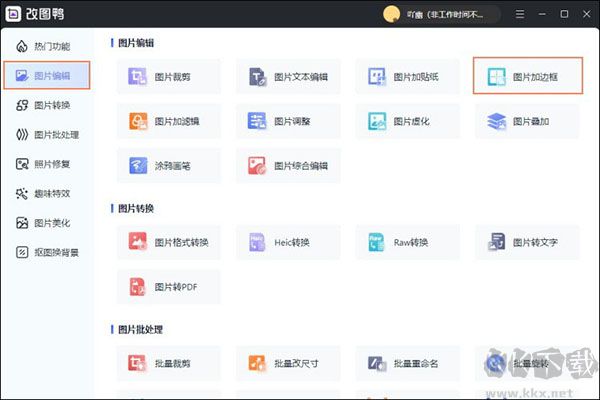Open the Heic转换 converter
Viewport: 600px width, 400px height.
pos(288,242)
